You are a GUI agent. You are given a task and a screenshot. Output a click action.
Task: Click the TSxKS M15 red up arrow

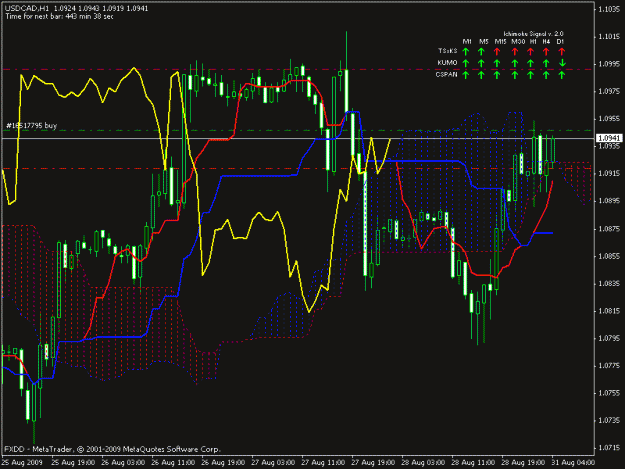coord(497,51)
